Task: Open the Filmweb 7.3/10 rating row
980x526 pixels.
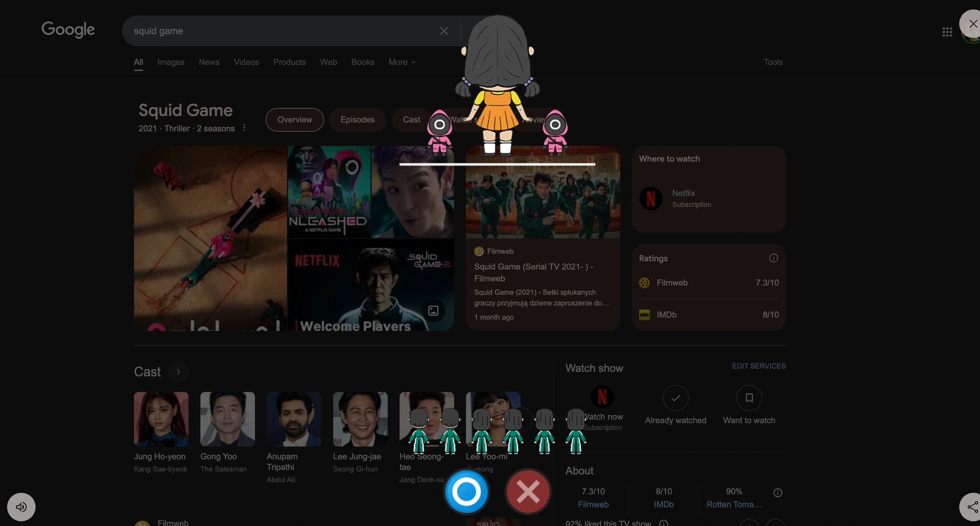Action: [709, 283]
